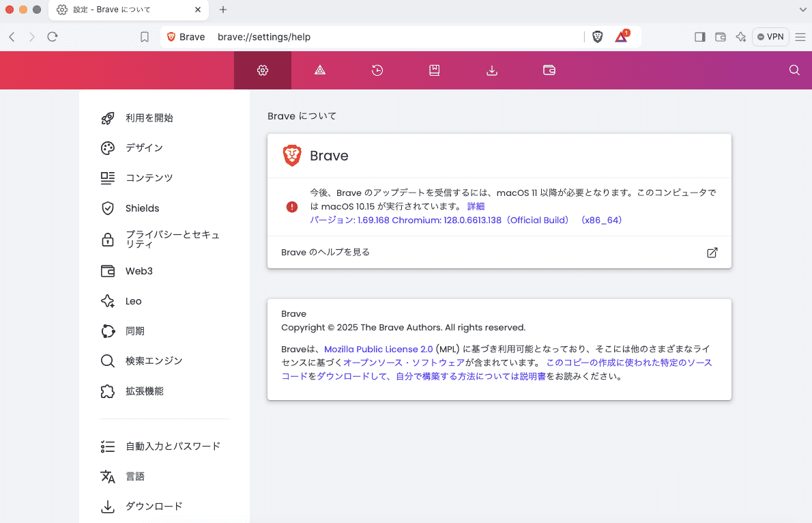Open Brave Rewards via the triangle badge icon
The height and width of the screenshot is (523, 812).
622,36
